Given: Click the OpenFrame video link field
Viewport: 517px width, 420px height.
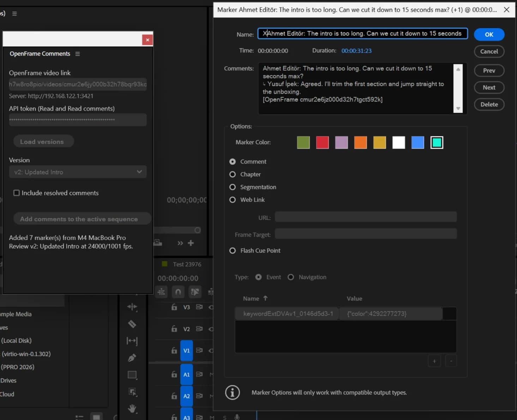Looking at the screenshot, I should (78, 84).
